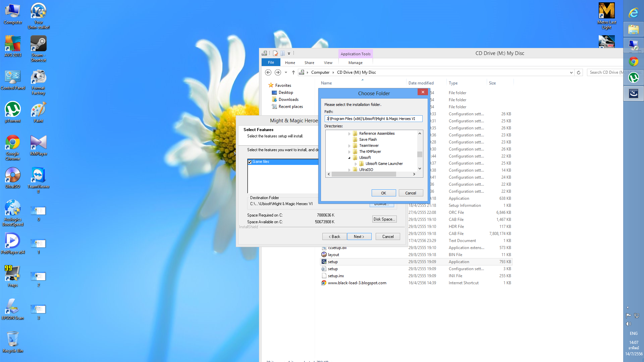This screenshot has height=362, width=644.
Task: Click the Disk Space button
Action: tap(384, 219)
